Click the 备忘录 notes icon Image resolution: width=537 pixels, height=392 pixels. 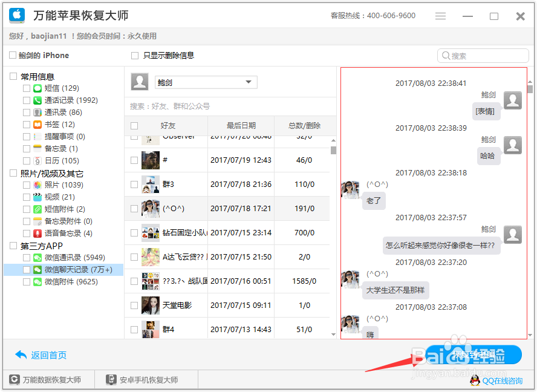[x=37, y=149]
